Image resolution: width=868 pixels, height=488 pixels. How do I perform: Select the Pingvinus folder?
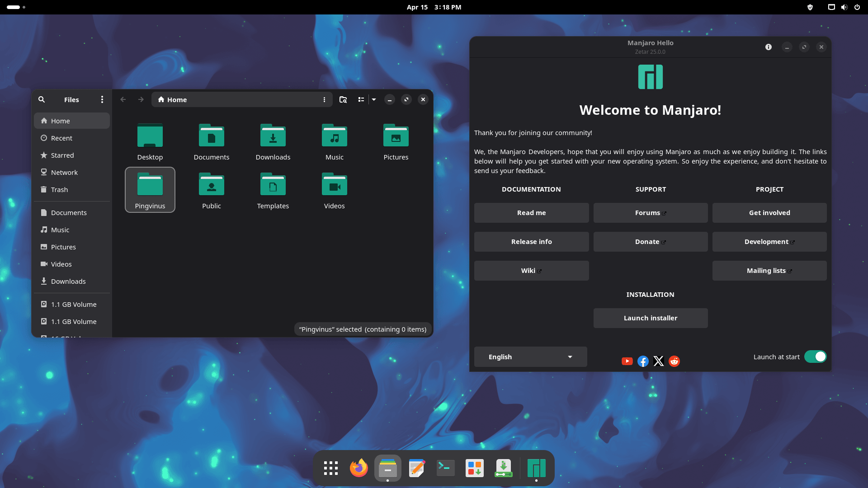click(x=150, y=190)
